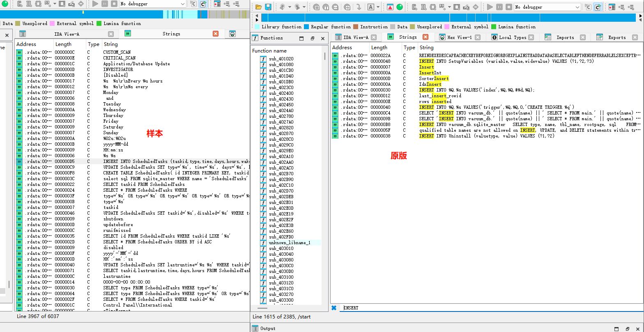Click the INSERT filter input field
Screen dimensions: 644x332
coord(491,308)
